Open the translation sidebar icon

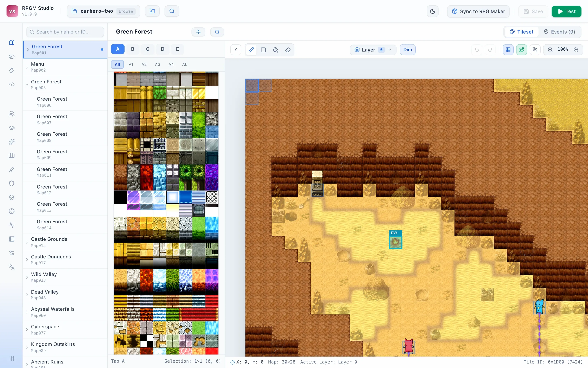pyautogui.click(x=12, y=267)
